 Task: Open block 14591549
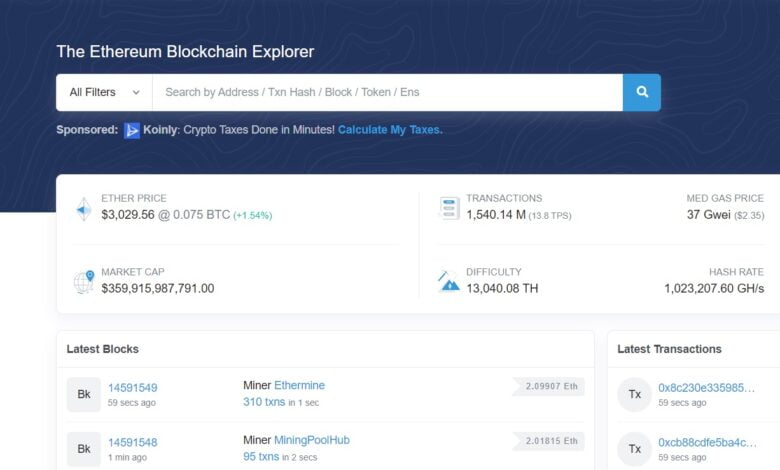[x=132, y=388]
